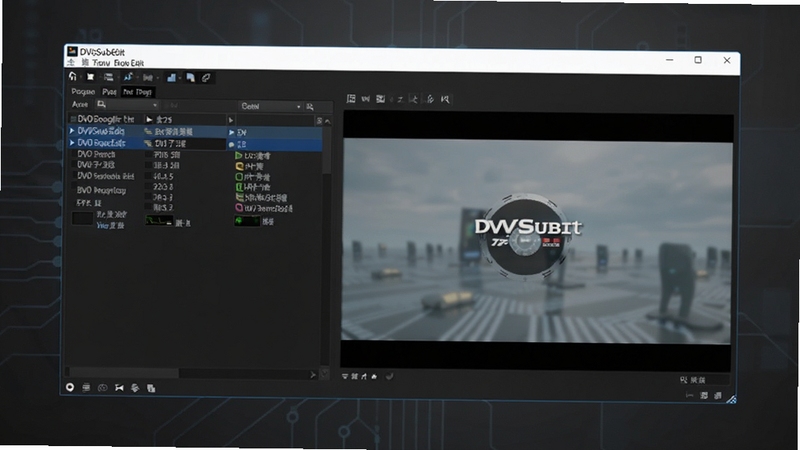This screenshot has height=450, width=800.
Task: Click the camera-like icon in bottom-left toolbar
Action: (x=103, y=388)
